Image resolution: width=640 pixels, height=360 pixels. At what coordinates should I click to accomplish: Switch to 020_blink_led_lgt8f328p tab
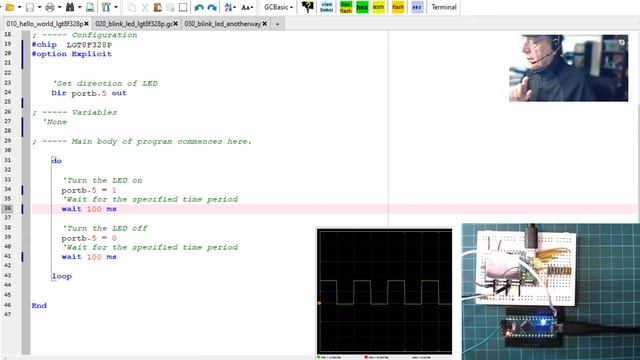coord(134,24)
